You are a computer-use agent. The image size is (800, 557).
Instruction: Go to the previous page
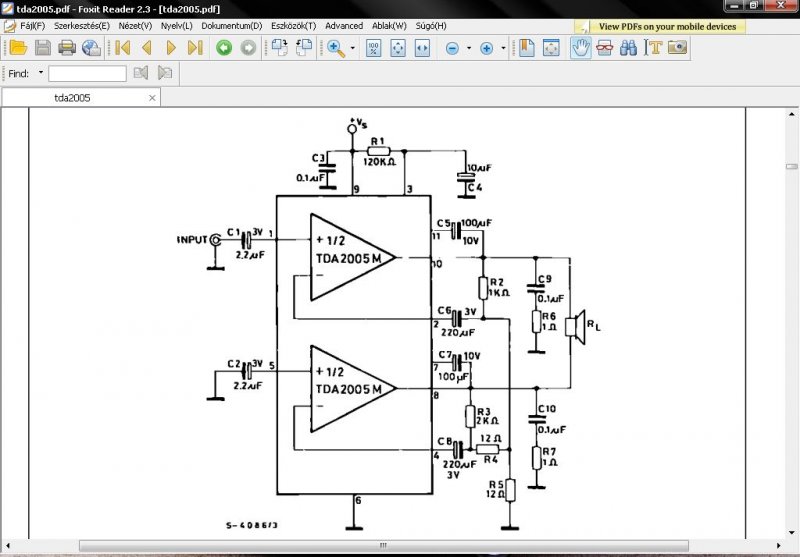tap(147, 48)
